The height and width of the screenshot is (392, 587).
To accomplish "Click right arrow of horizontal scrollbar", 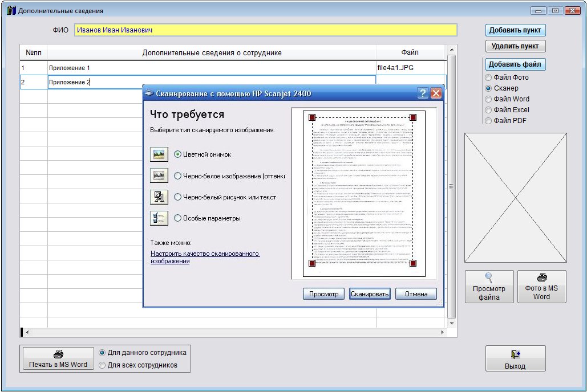I will (x=443, y=332).
